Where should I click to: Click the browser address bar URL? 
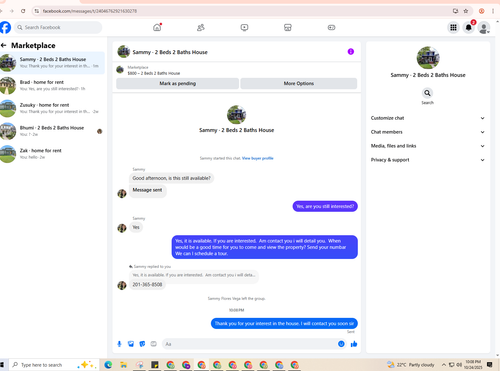point(90,11)
